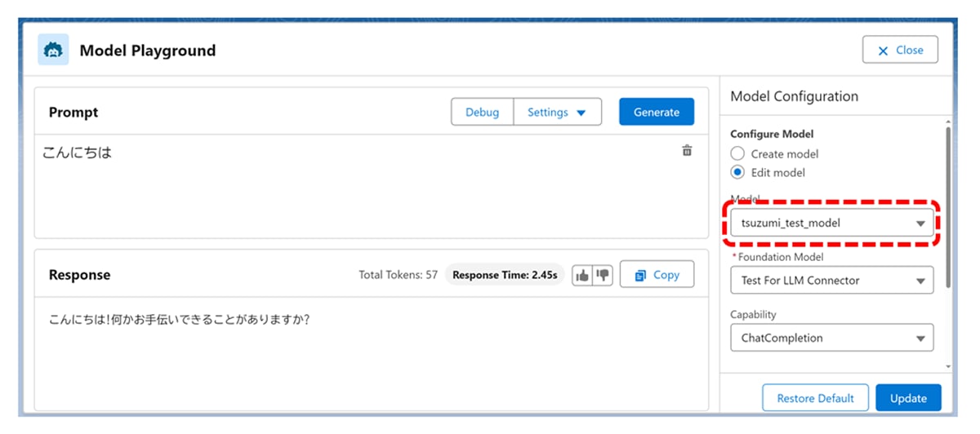The image size is (980, 434).
Task: Close the Model Playground dialog
Action: click(x=900, y=50)
